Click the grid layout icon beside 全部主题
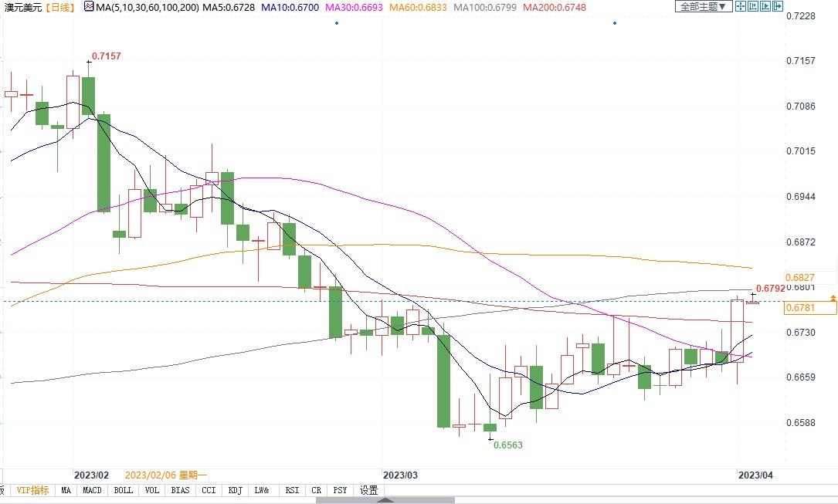Screen dimensions: 838x504 (740, 6)
